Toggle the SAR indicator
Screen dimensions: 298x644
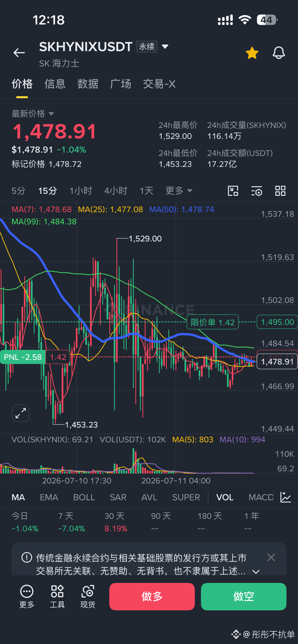118,497
